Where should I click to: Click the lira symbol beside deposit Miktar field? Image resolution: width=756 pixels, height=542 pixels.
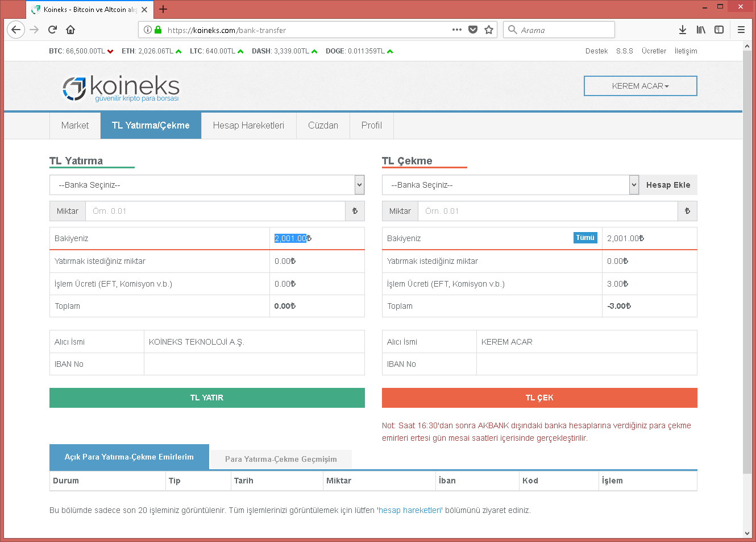click(355, 211)
